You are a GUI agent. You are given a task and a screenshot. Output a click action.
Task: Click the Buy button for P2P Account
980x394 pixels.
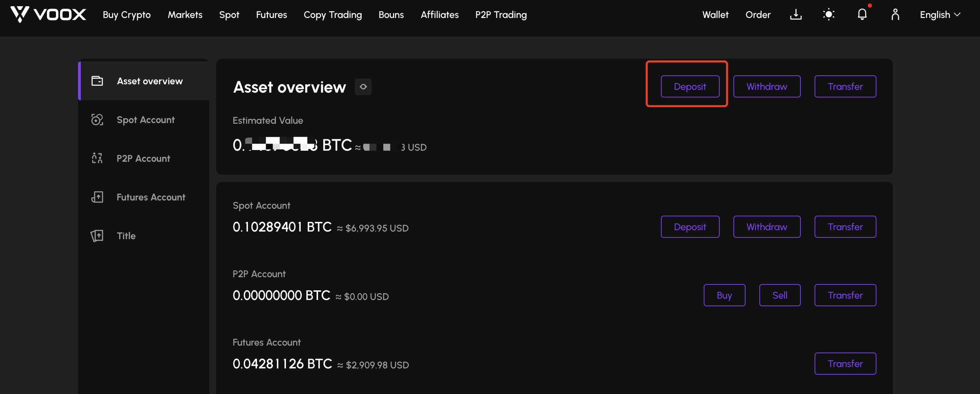click(724, 295)
